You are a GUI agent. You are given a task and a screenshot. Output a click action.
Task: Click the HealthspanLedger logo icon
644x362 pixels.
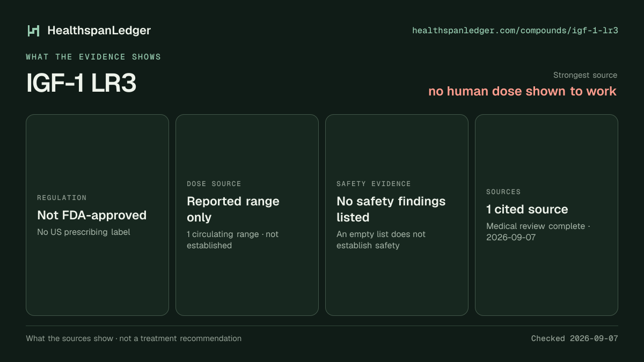pos(33,31)
